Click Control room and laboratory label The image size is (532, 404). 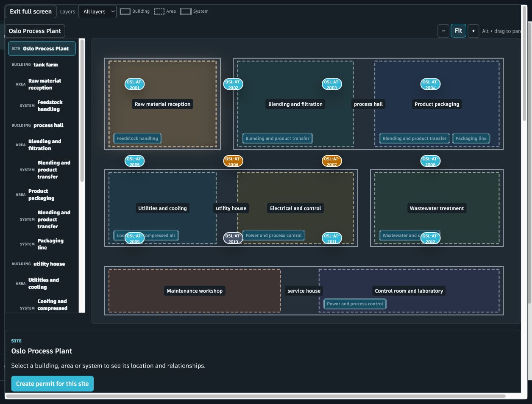click(409, 291)
